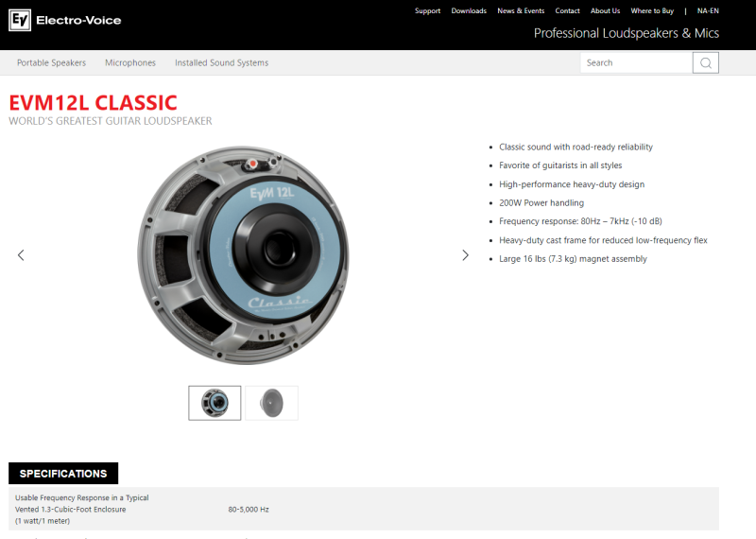
Task: Focus the Search input field
Action: pos(636,62)
